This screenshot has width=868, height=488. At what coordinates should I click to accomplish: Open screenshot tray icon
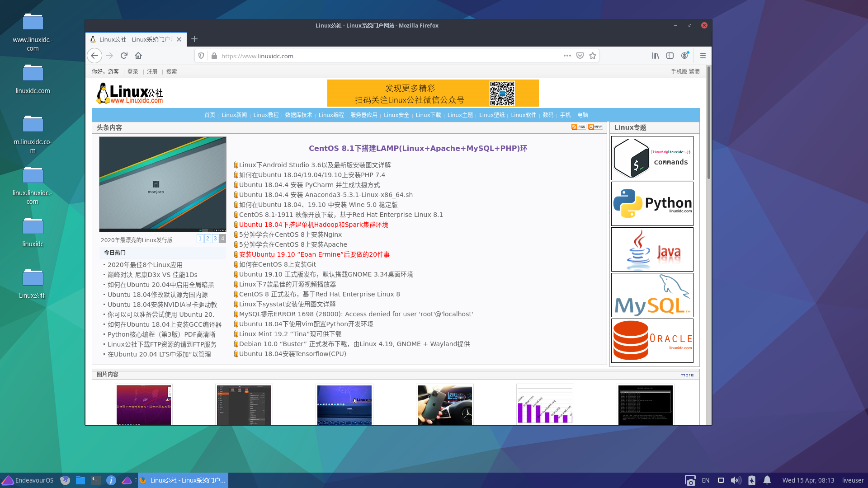(x=690, y=480)
